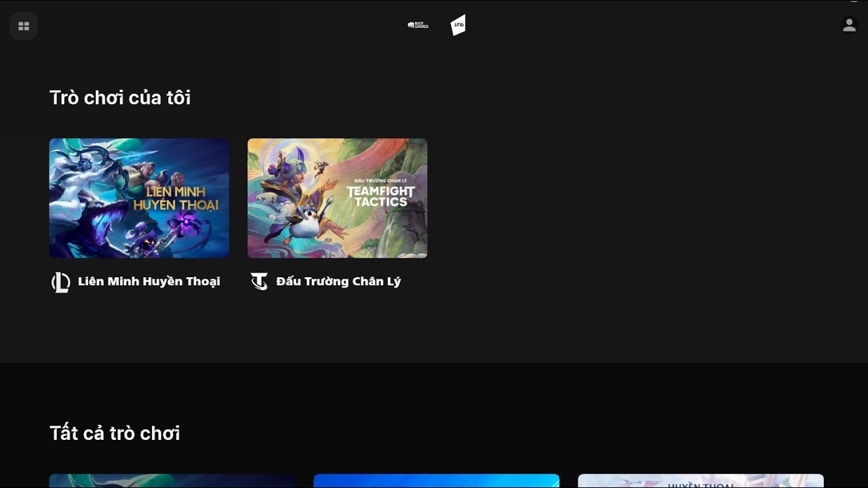This screenshot has width=868, height=488.
Task: Open the Teamfight Tactics cover art
Action: [x=337, y=198]
